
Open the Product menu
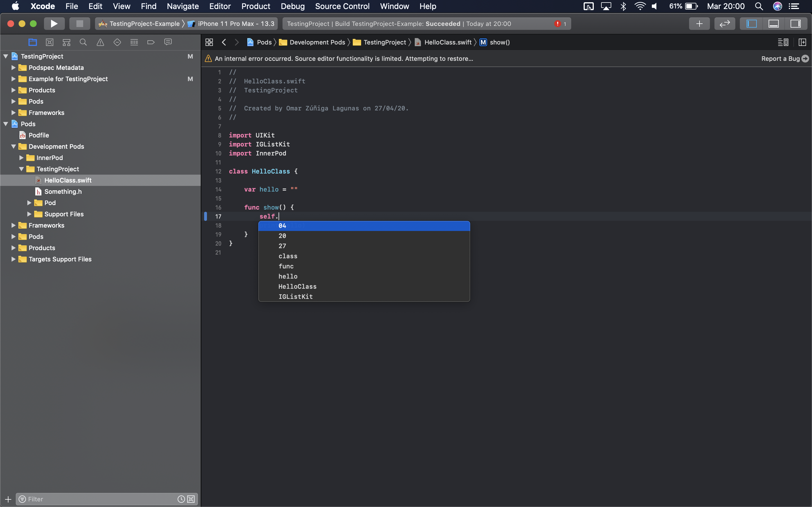tap(256, 6)
